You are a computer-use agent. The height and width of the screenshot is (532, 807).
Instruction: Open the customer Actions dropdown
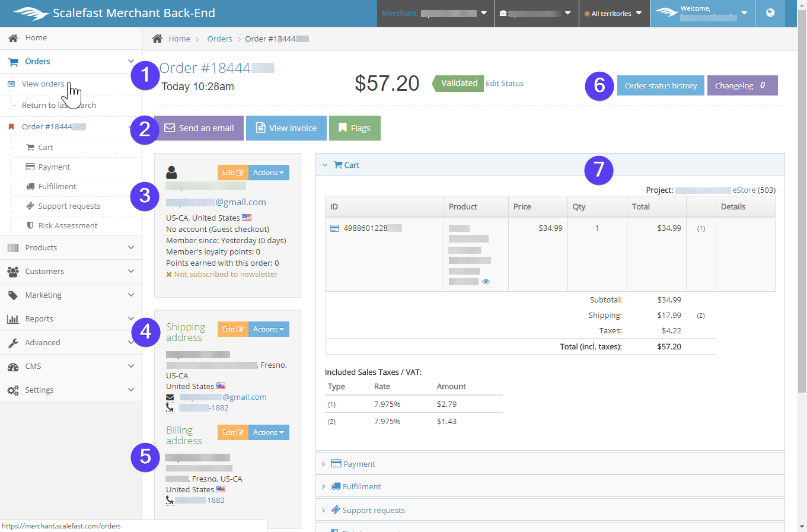click(269, 173)
